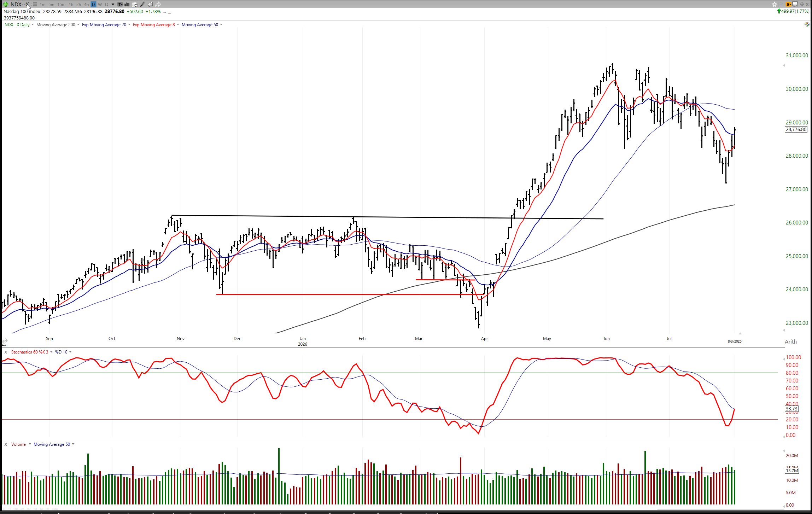The image size is (812, 514).
Task: Switch chart to 5m timeframe
Action: [52, 5]
